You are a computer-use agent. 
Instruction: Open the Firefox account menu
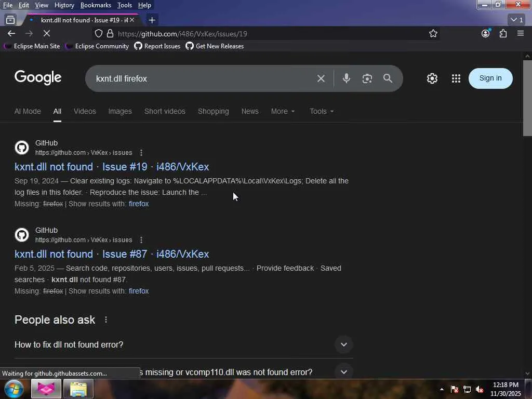486,33
